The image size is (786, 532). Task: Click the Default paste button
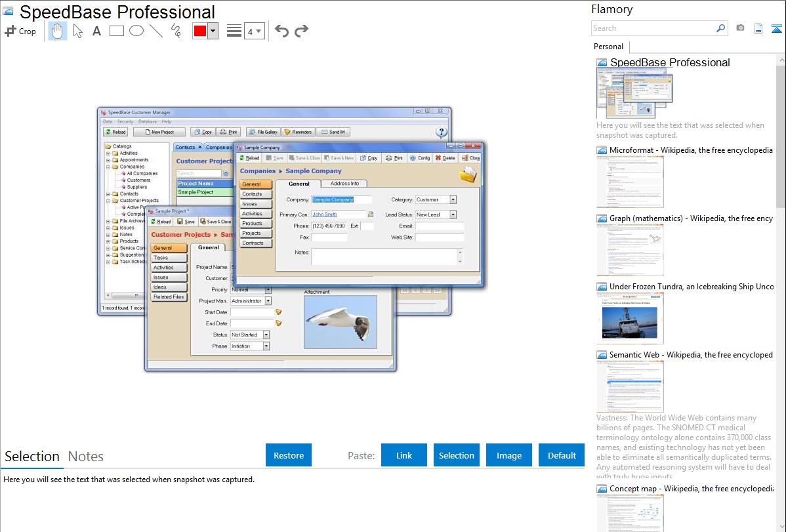click(562, 455)
